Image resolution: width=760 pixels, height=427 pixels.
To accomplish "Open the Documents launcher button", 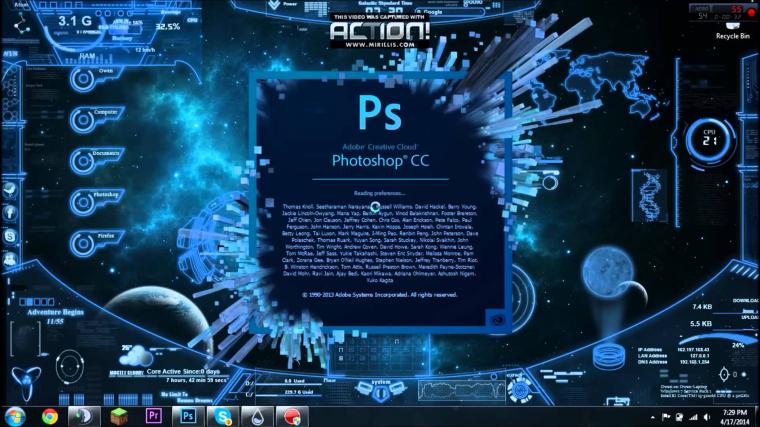I will click(x=97, y=160).
